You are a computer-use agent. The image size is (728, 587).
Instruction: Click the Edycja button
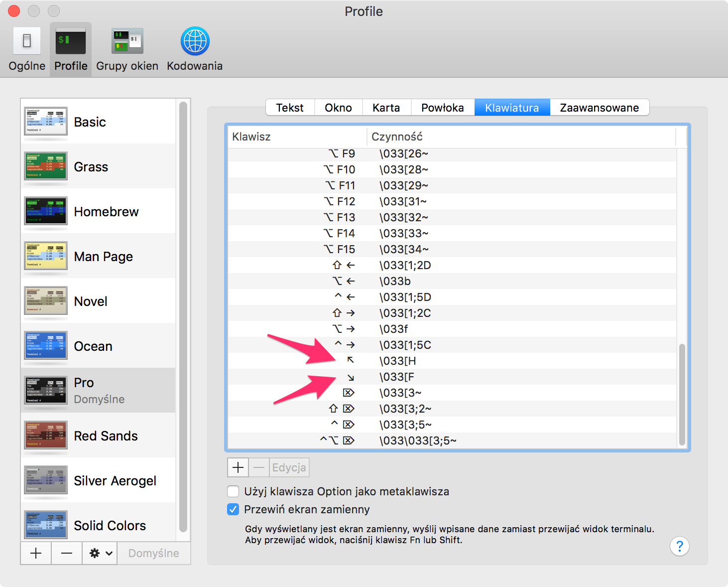tap(289, 467)
